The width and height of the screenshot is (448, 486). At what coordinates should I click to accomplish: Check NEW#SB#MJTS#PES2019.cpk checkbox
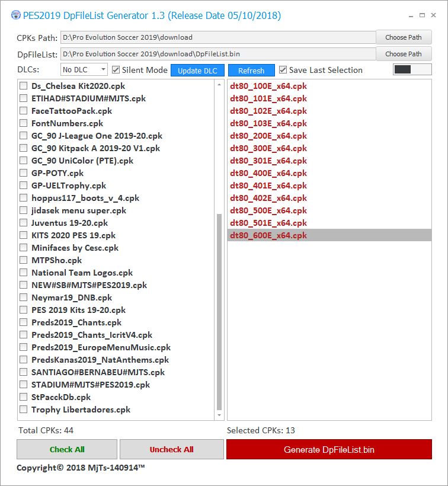23,285
